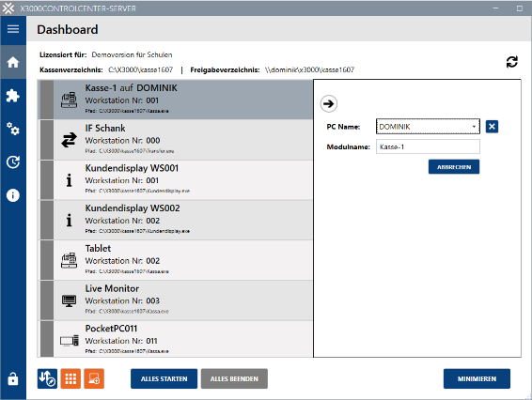The height and width of the screenshot is (400, 532).
Task: Click the ALLES BEENDEN button
Action: (234, 378)
